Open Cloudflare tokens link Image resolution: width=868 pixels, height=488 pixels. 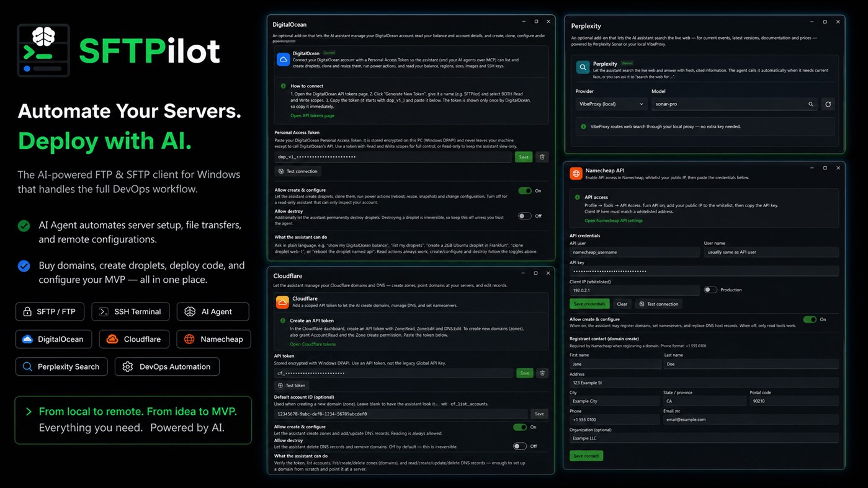313,344
